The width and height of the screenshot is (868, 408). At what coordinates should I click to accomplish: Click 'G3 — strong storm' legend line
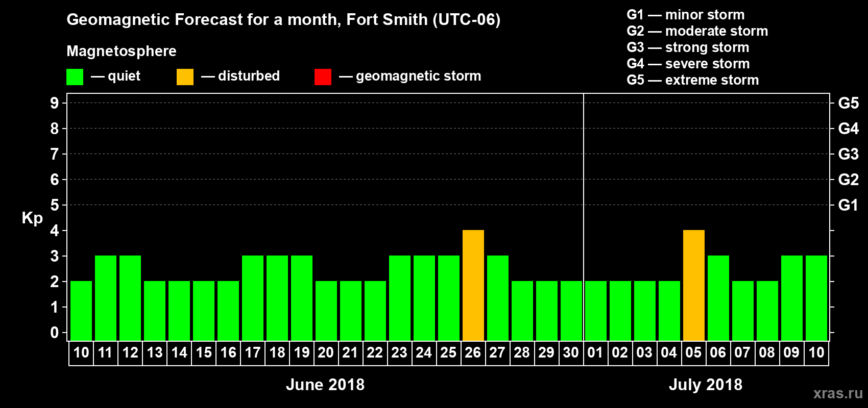point(688,47)
